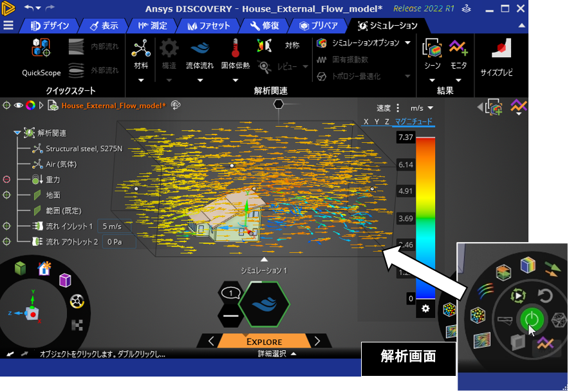This screenshot has height=392, width=569.
Task: Click the green cube icon on view wheel
Action: click(x=21, y=268)
